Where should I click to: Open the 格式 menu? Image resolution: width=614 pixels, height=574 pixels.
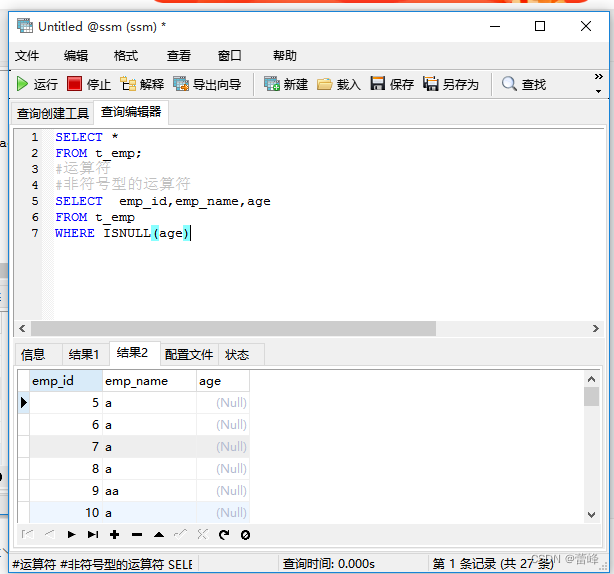[x=126, y=56]
